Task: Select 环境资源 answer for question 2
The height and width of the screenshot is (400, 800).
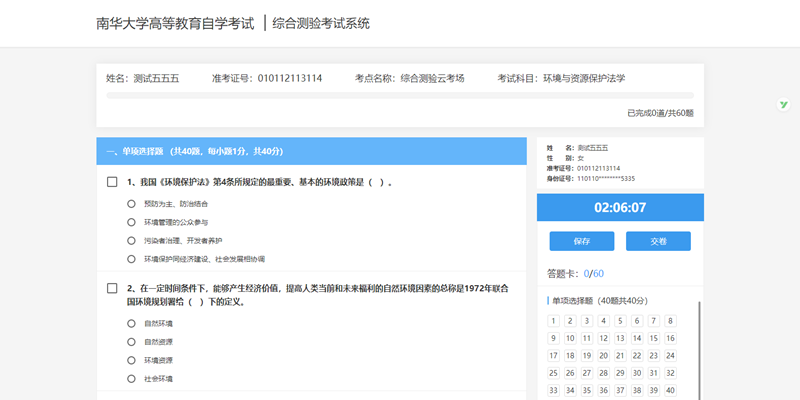Action: [131, 360]
